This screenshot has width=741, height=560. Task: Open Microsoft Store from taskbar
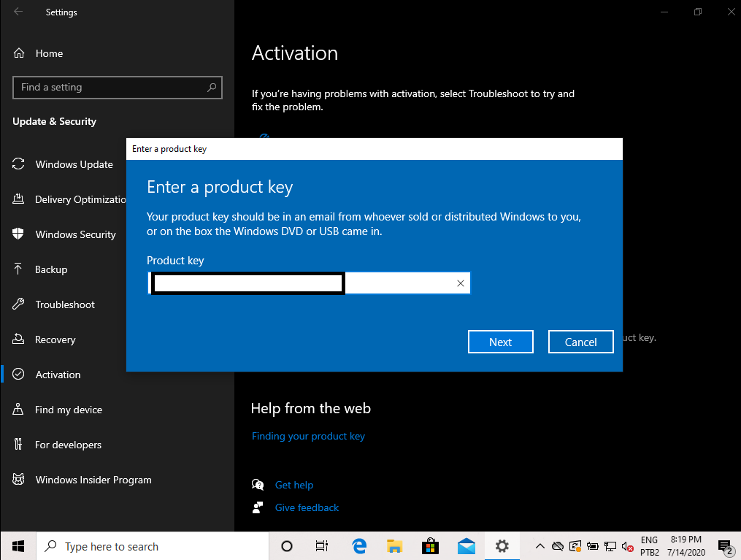coord(430,546)
